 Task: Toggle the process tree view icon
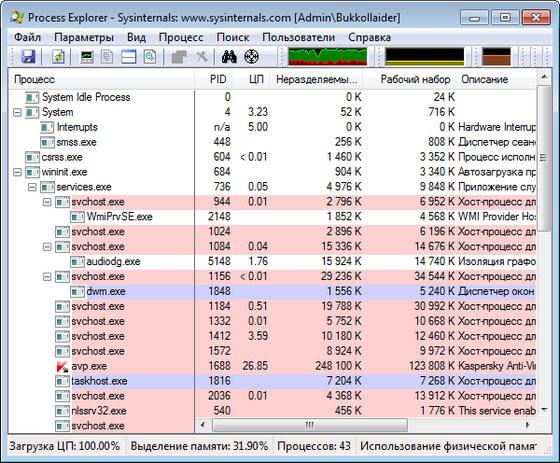pos(107,56)
